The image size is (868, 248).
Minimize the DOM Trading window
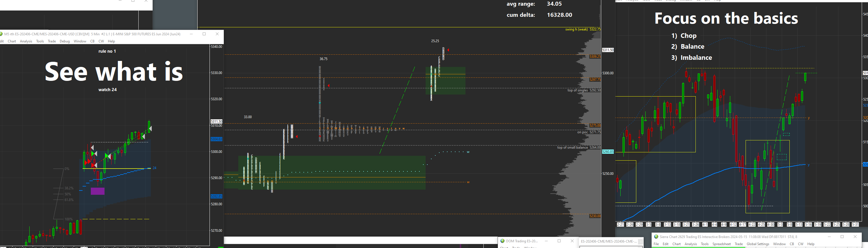tap(546, 241)
